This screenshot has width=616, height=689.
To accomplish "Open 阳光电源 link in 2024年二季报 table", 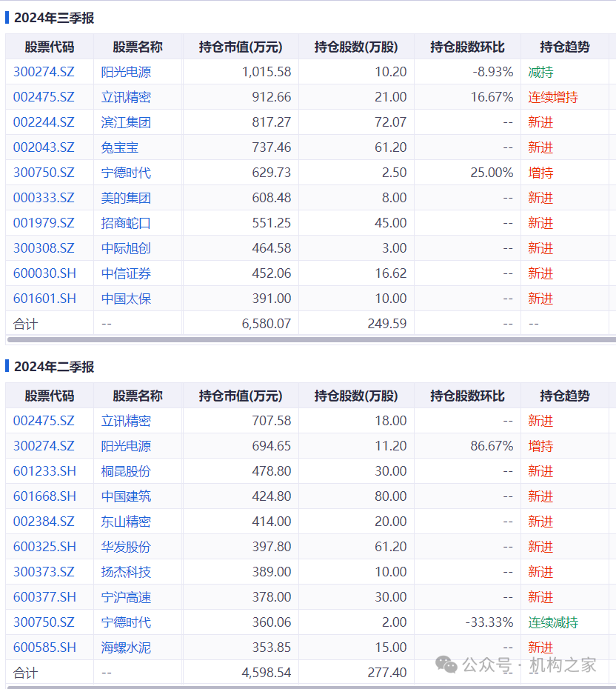I will click(126, 446).
